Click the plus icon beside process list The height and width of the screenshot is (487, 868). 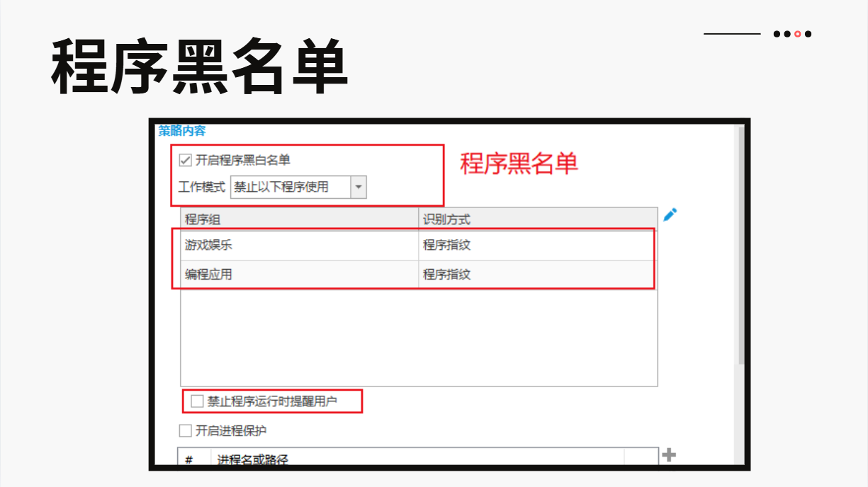point(668,455)
